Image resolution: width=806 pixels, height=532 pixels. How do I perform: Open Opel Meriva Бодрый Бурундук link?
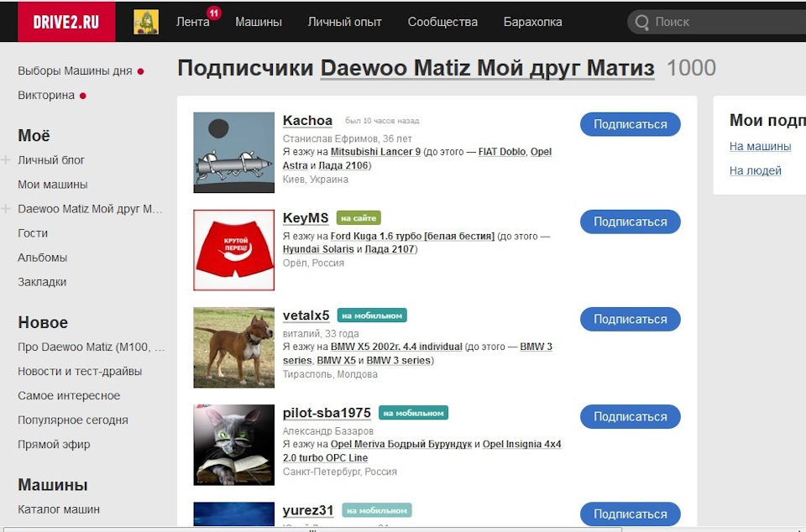(401, 444)
